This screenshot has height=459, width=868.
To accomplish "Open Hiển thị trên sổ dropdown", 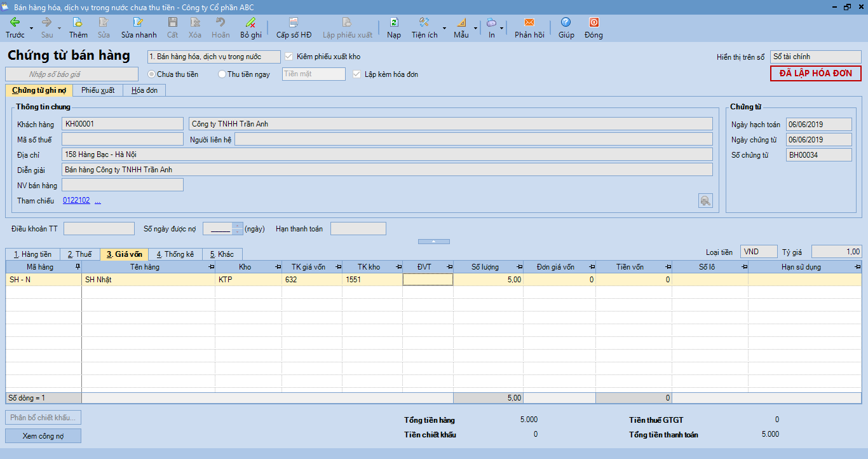I will 816,57.
